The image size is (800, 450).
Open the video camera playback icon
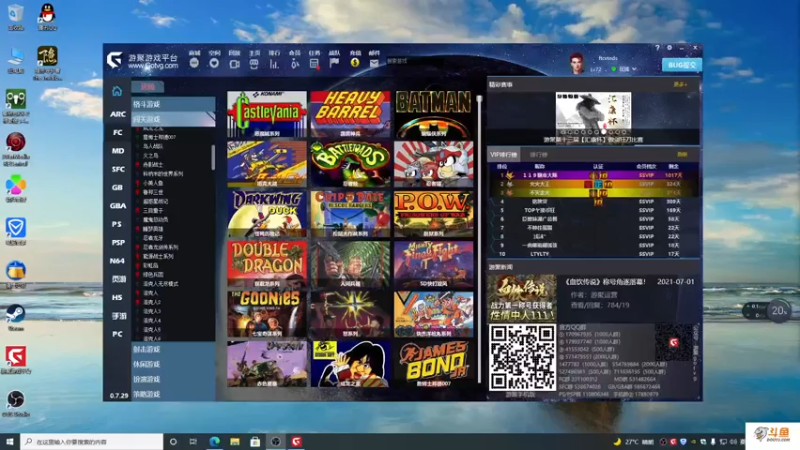[x=234, y=63]
